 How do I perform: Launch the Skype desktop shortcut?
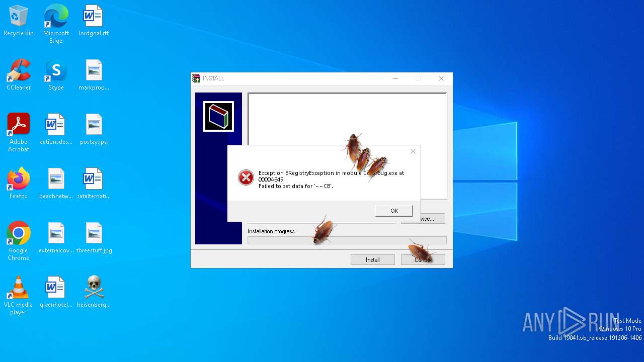pos(56,75)
